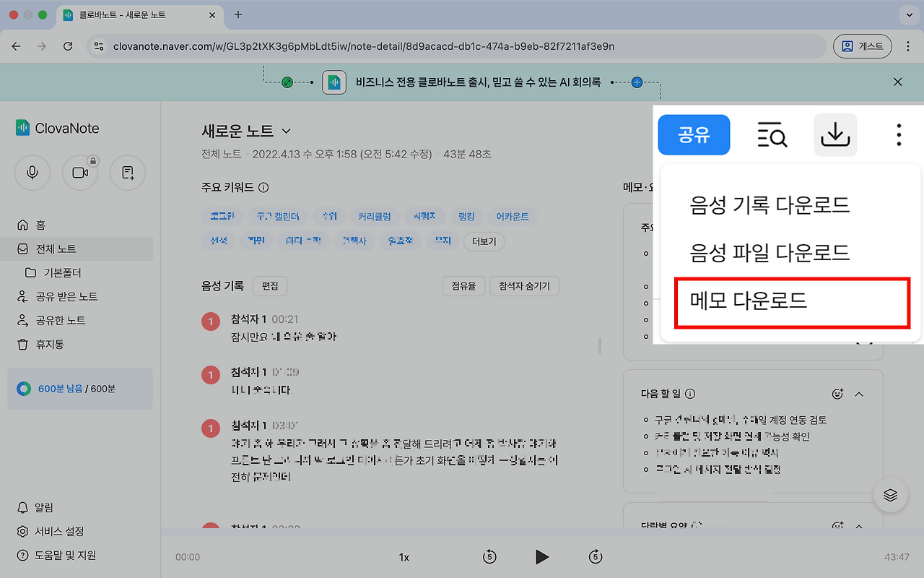Click the download icon in the note toolbar

[835, 134]
